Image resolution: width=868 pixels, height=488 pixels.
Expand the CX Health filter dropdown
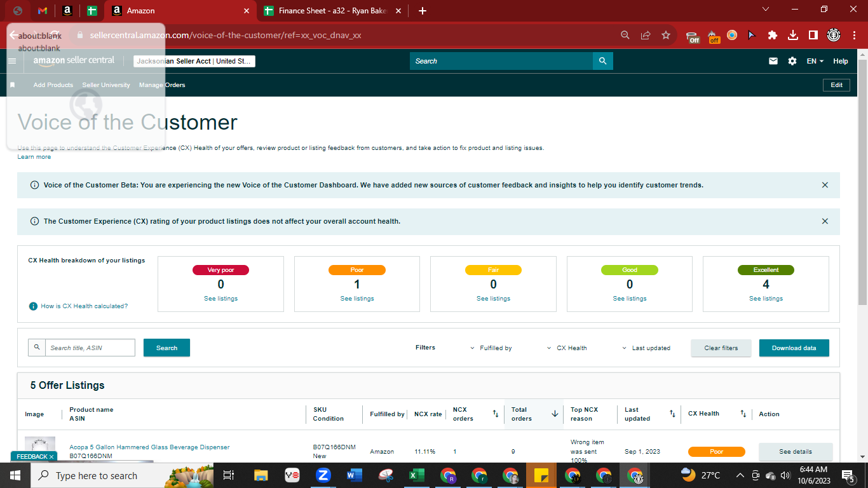567,348
